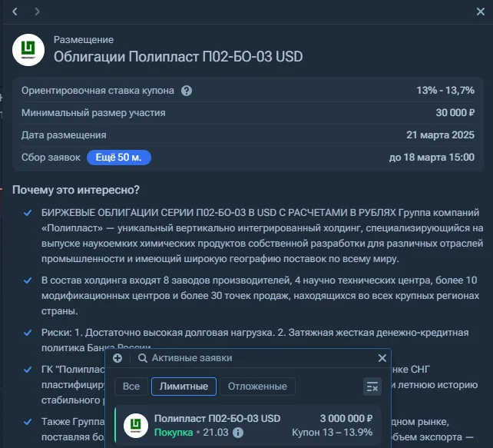The width and height of the screenshot is (493, 448).
Task: Open the Отложенные tab
Action: point(257,387)
